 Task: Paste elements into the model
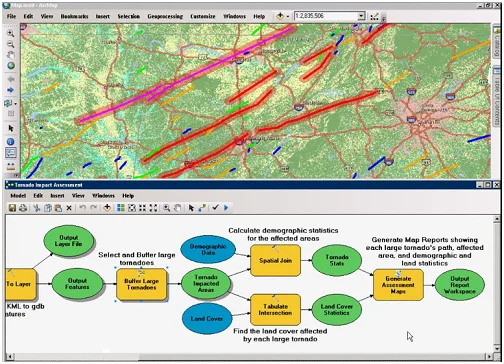[58, 208]
